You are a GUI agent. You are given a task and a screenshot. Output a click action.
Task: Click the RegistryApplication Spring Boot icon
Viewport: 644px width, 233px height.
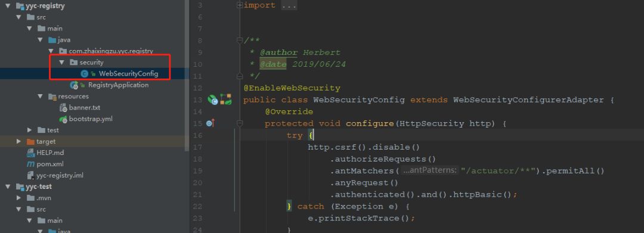(75, 85)
